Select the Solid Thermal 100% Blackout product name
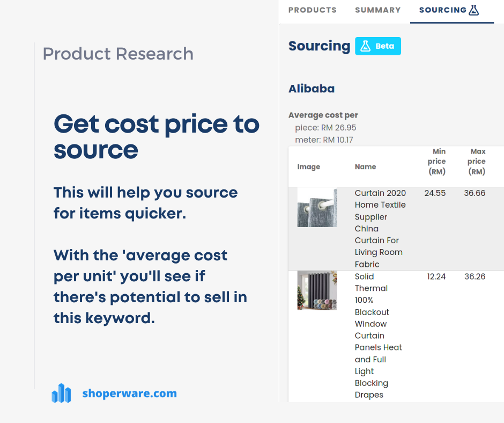Viewport: 504px width, 423px height. [x=379, y=336]
